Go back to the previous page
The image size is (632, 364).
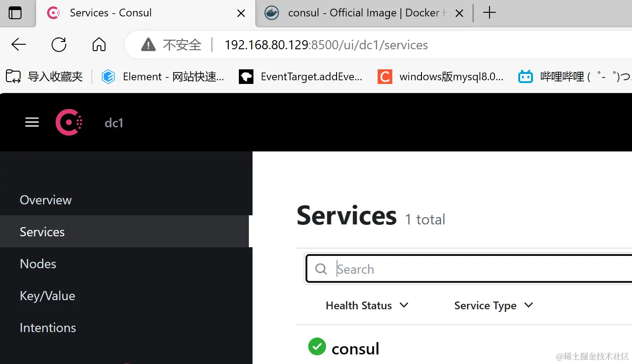click(19, 44)
